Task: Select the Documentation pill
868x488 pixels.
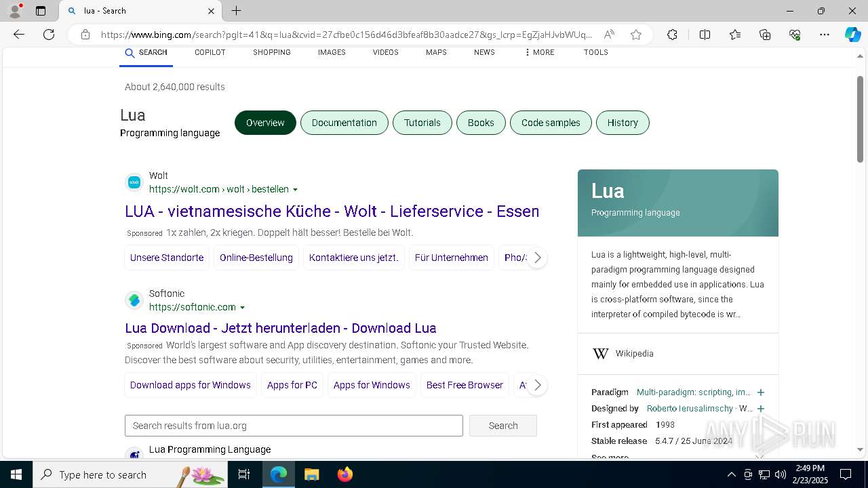Action: click(x=344, y=123)
